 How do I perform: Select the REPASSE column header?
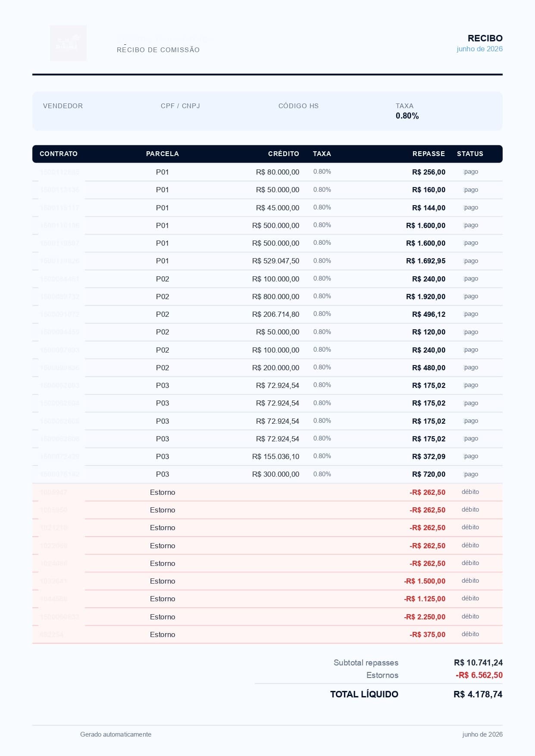(x=429, y=154)
